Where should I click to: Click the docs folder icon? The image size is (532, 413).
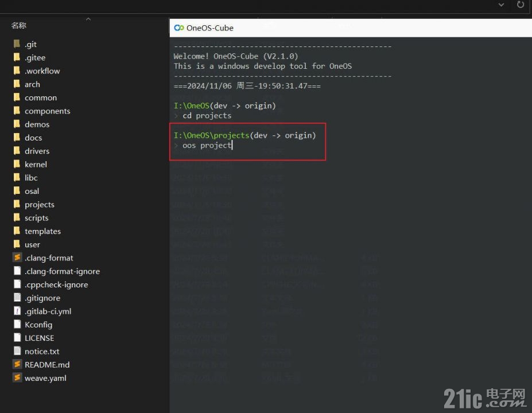(x=17, y=137)
